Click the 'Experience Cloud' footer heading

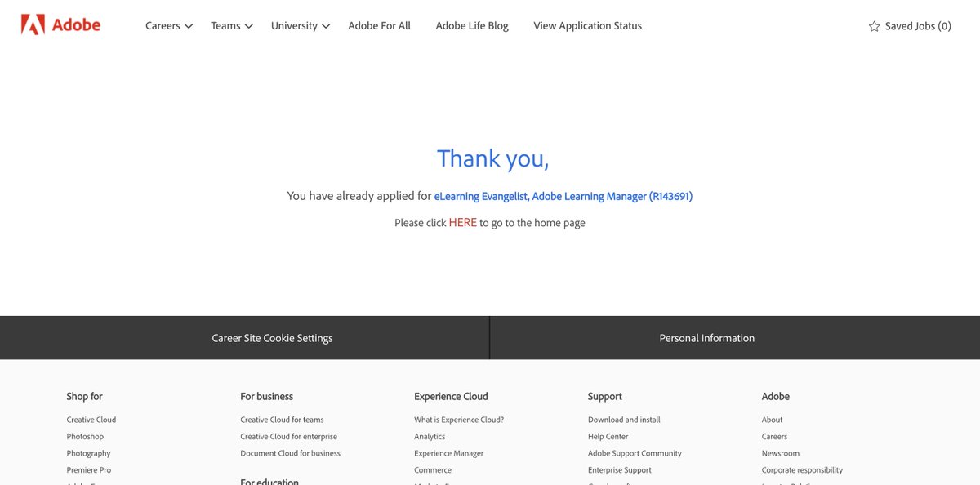[x=451, y=396]
